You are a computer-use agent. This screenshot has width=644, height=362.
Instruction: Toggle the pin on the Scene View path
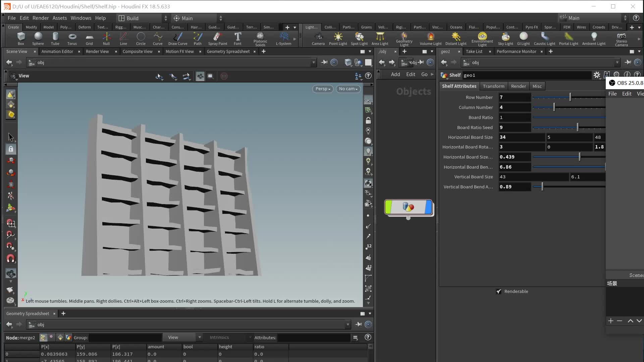tap(324, 62)
